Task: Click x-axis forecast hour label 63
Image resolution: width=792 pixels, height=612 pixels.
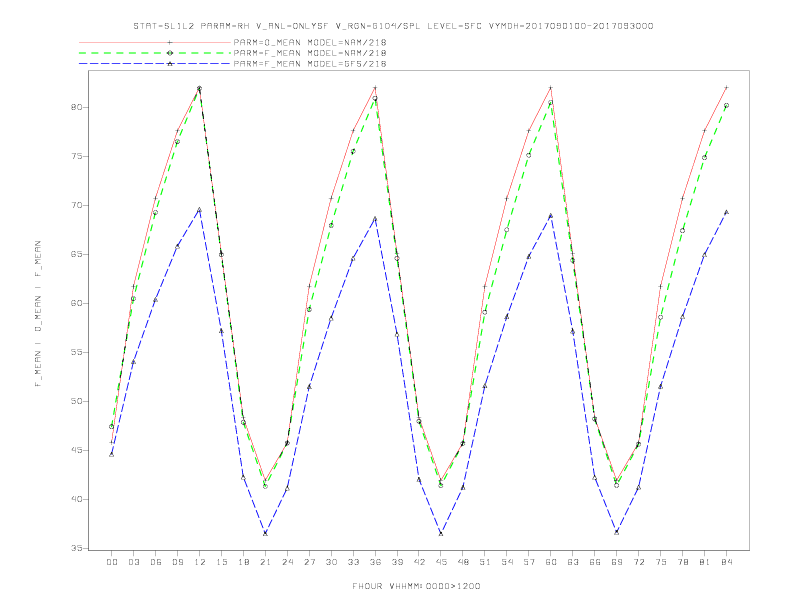Action: (573, 563)
